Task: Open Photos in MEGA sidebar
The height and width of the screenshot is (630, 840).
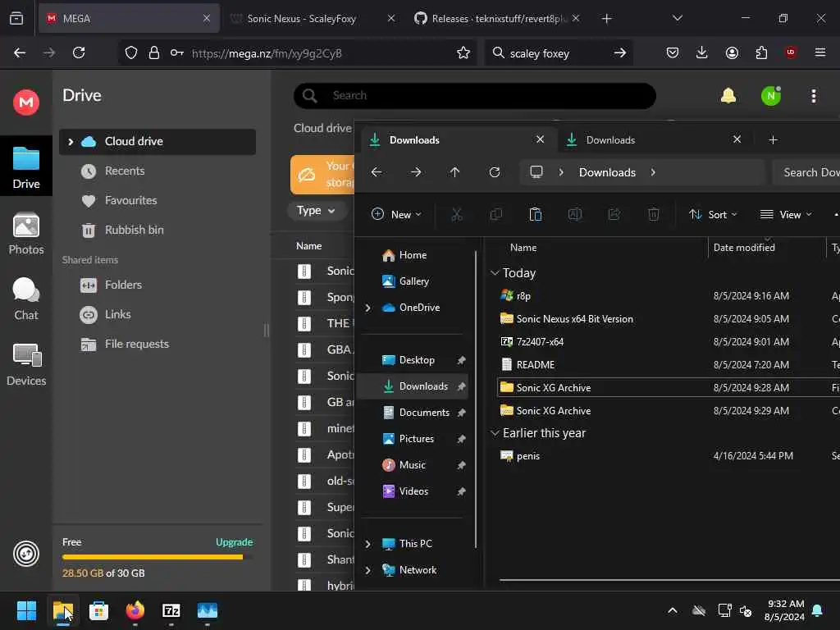Action: point(26,234)
